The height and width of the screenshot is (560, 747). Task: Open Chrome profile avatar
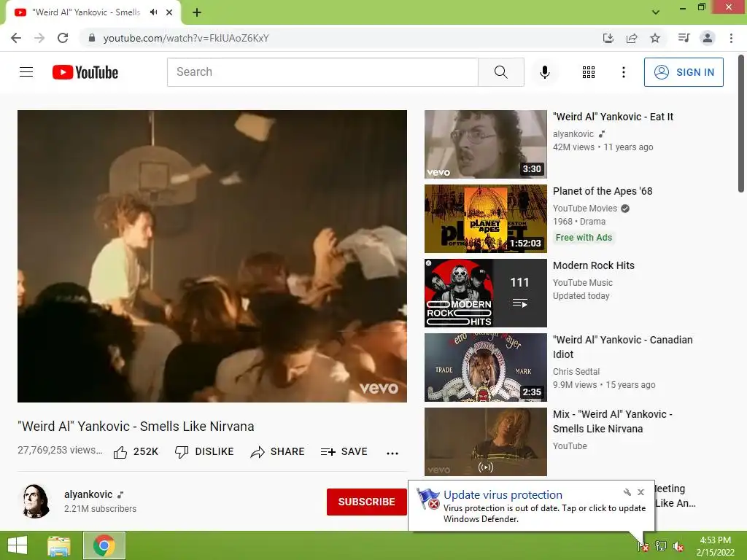tap(708, 38)
